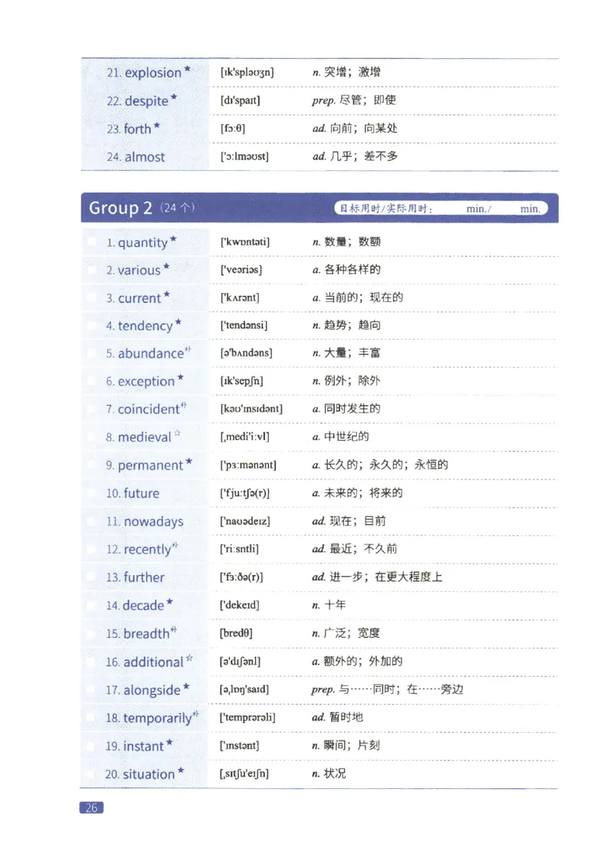
Task: Check the box before quantity
Action: [90, 242]
